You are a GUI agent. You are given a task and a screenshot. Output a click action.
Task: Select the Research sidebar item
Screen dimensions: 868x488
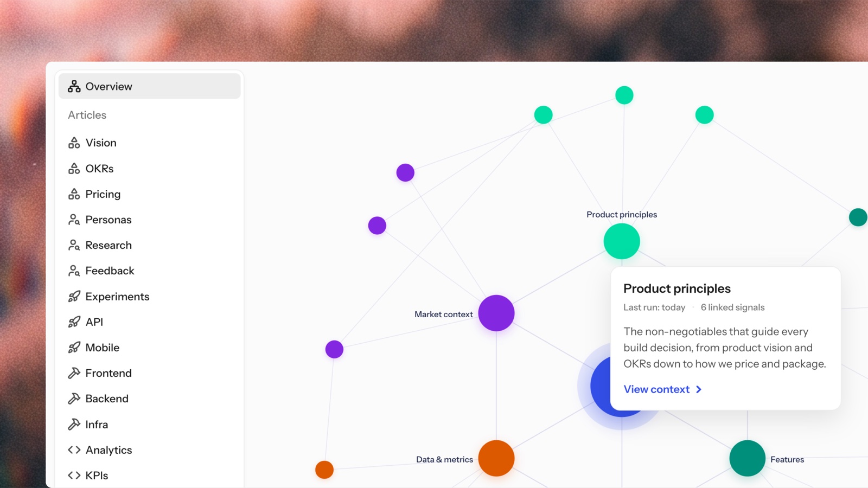(x=149, y=245)
